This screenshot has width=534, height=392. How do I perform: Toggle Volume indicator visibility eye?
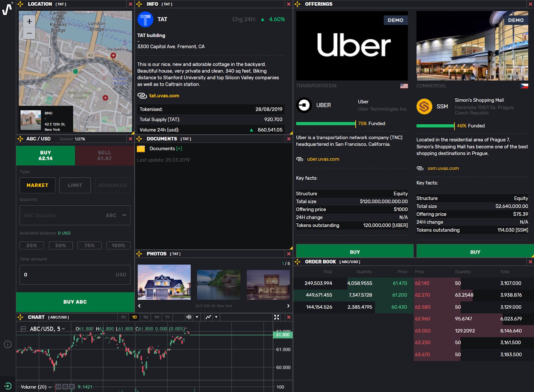(58, 387)
